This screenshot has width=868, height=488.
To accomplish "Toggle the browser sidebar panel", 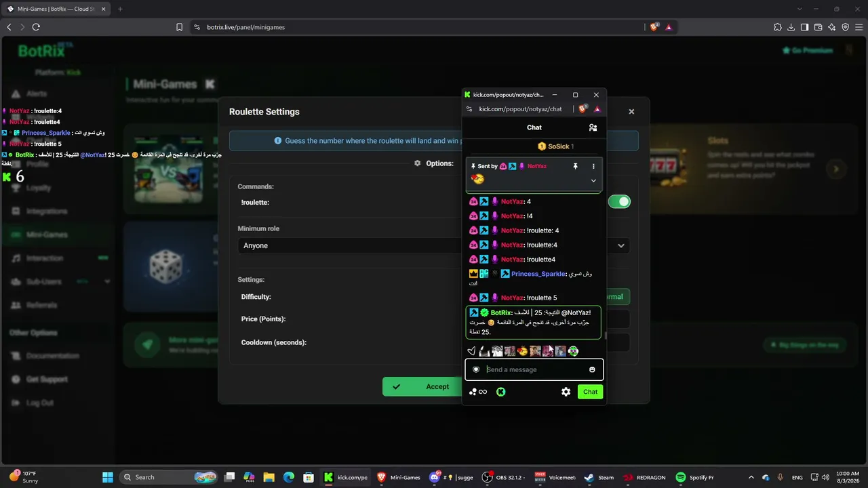I will (805, 27).
